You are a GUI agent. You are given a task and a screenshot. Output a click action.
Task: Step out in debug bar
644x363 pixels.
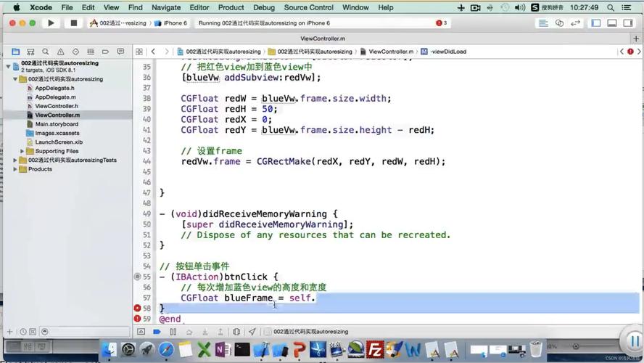pos(220,331)
